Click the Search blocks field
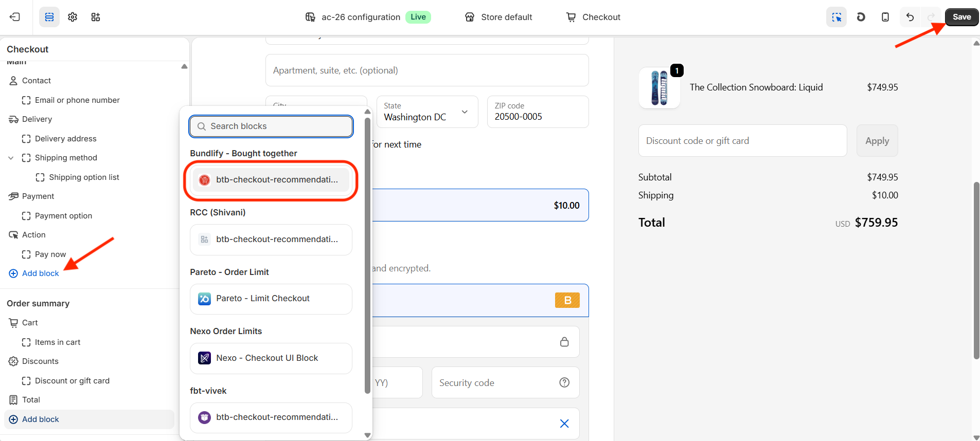Screen dimensions: 980x441 point(271,126)
